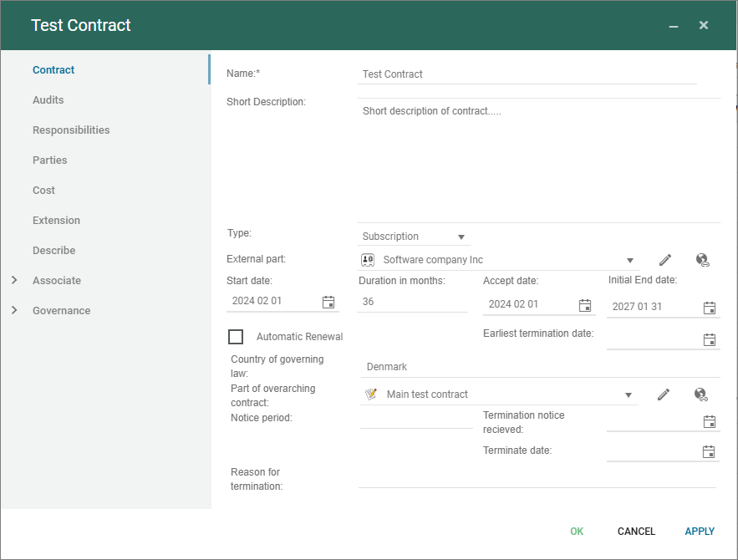Viewport: 738px width, 560px height.
Task: Go to the Responsibilities section
Action: [71, 130]
